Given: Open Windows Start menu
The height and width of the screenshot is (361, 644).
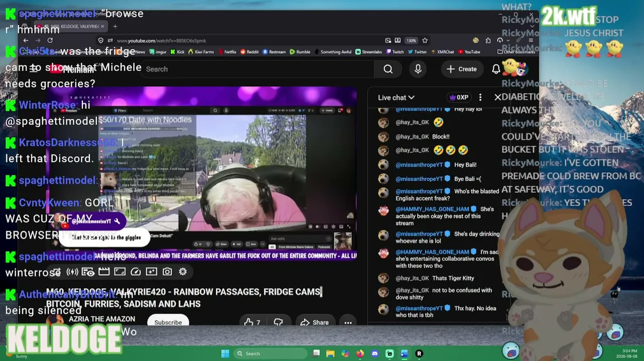Looking at the screenshot, I should [x=225, y=353].
